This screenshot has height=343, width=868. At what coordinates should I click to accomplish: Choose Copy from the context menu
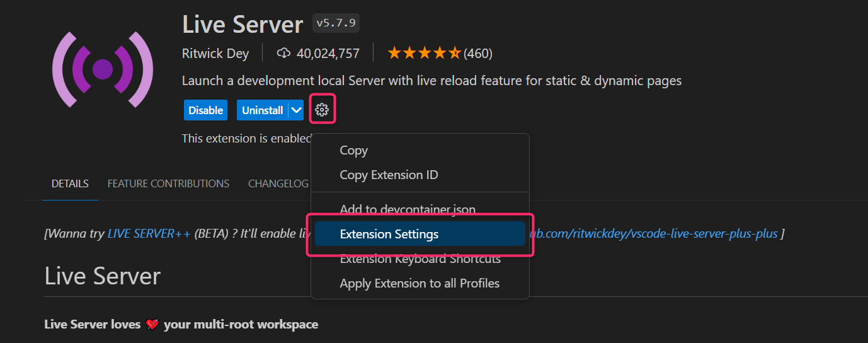coord(420,150)
